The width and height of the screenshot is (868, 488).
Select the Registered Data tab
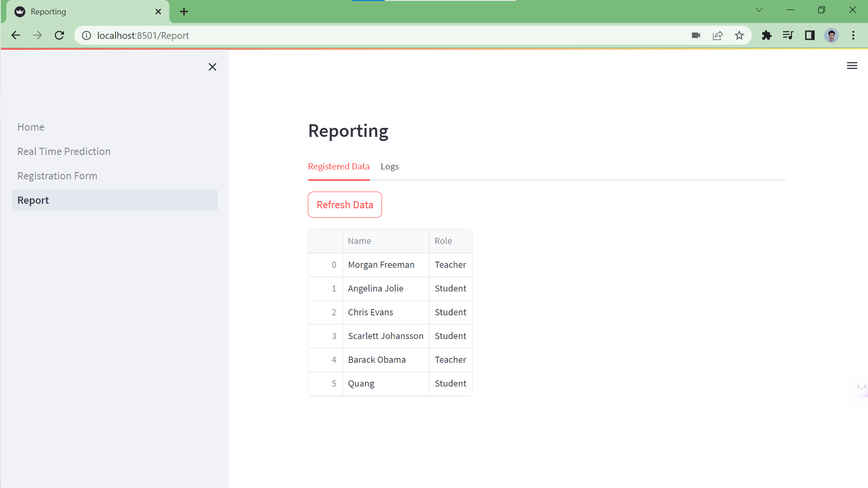click(339, 166)
